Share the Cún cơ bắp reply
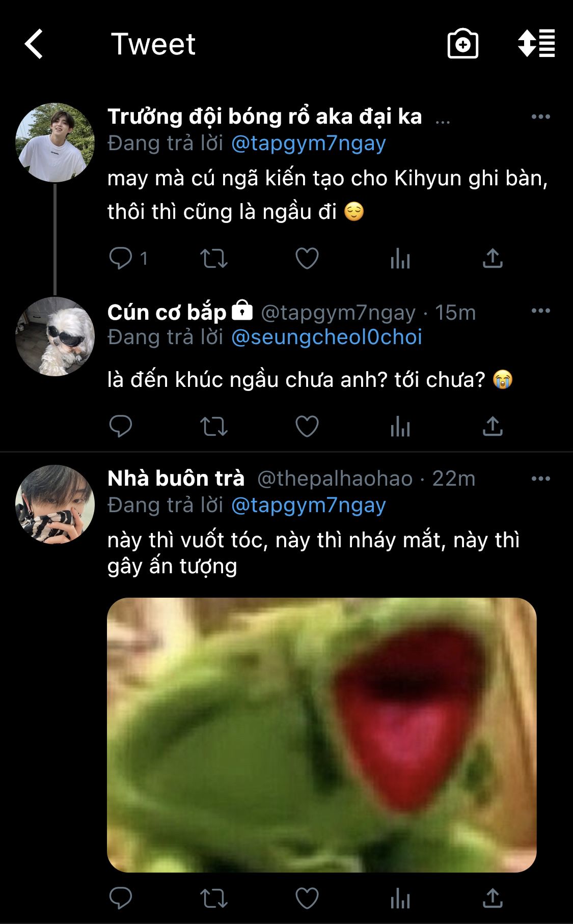The image size is (573, 924). [492, 426]
